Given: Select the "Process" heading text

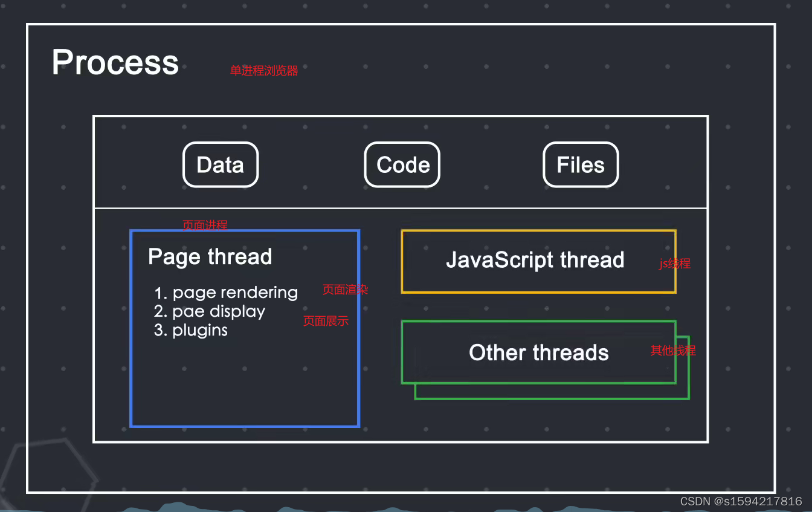Looking at the screenshot, I should pos(115,62).
